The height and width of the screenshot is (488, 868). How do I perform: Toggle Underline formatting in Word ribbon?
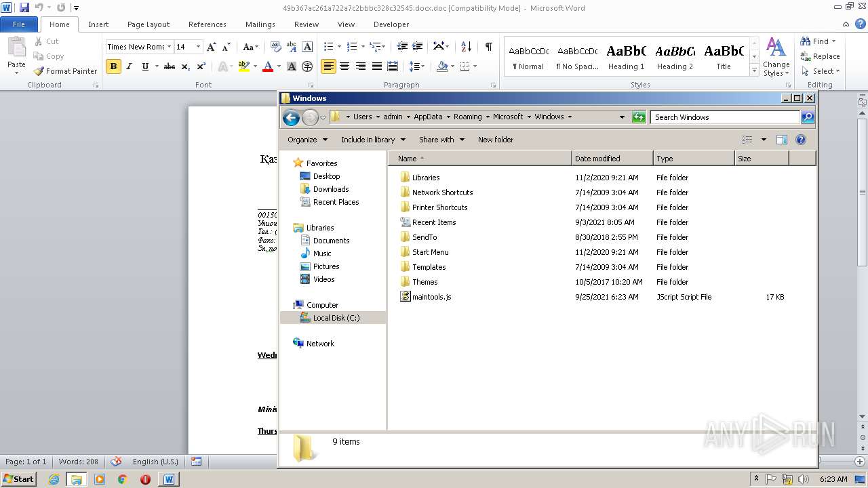click(x=145, y=66)
